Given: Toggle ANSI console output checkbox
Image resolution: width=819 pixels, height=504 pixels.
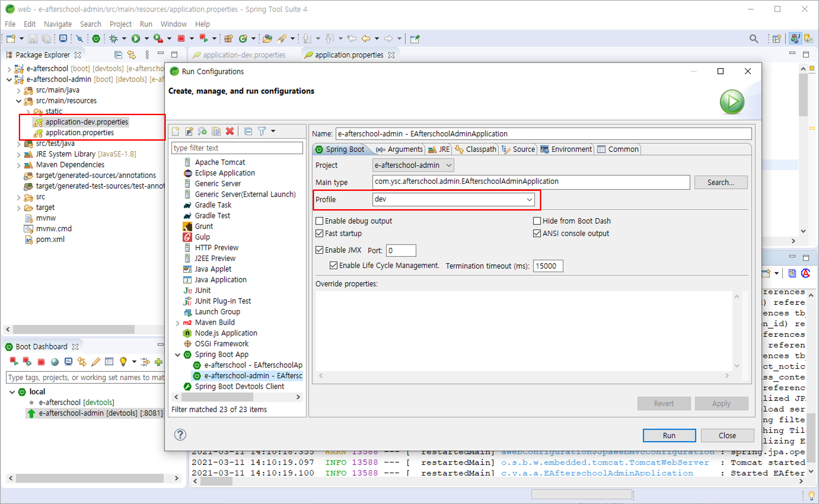Looking at the screenshot, I should (537, 233).
